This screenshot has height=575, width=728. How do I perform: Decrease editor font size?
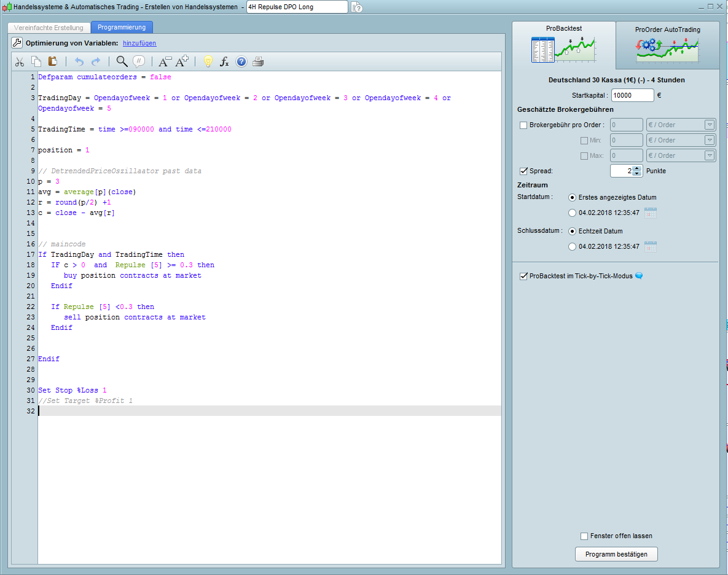coord(165,61)
